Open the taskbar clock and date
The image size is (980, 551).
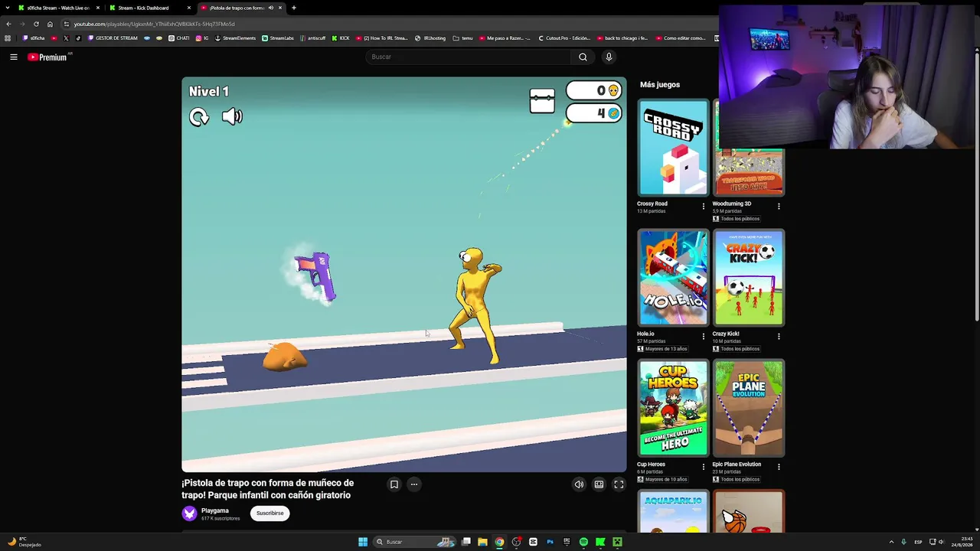click(x=962, y=542)
